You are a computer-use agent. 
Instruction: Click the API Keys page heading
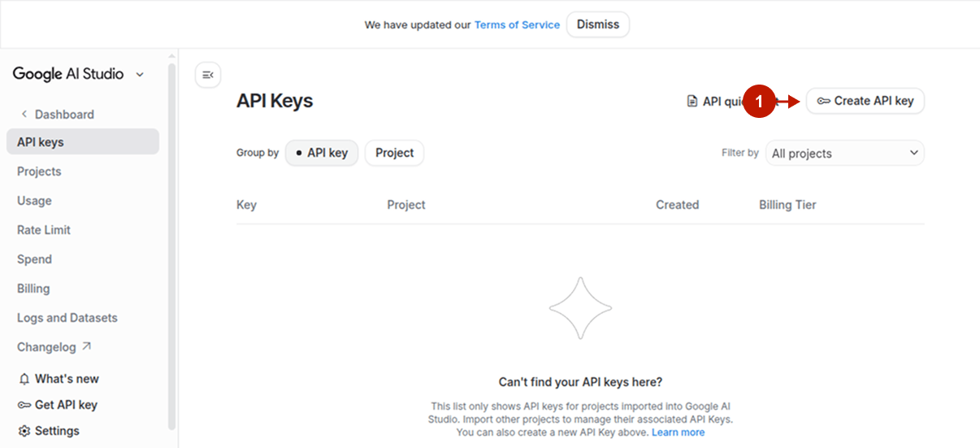pos(275,101)
